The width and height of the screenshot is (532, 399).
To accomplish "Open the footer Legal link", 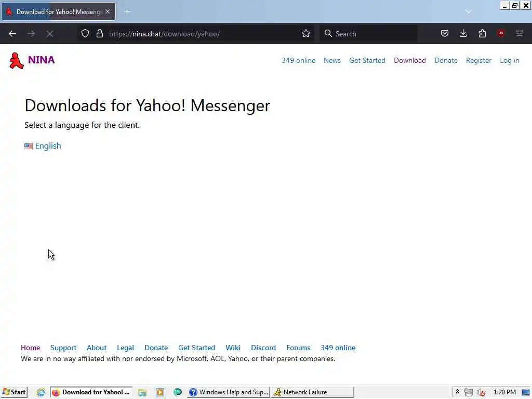I will [x=125, y=348].
